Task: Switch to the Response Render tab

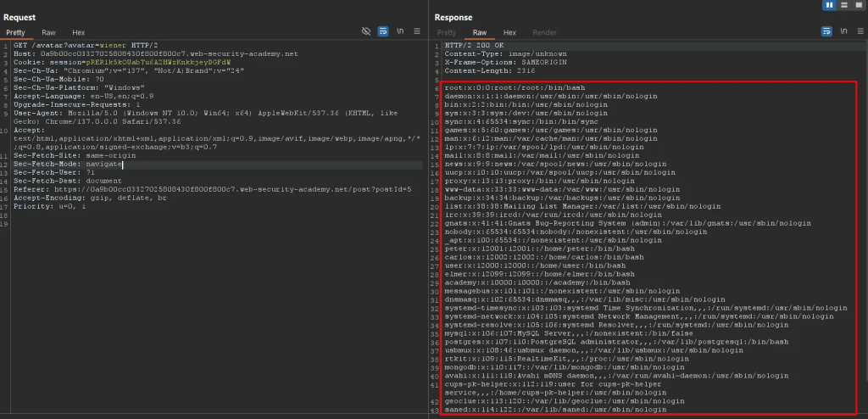Action: pyautogui.click(x=544, y=32)
